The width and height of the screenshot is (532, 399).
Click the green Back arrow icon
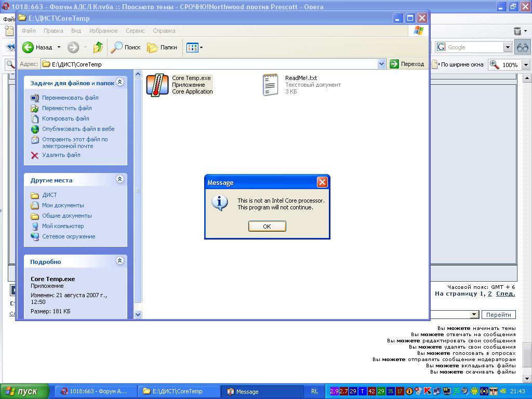28,47
